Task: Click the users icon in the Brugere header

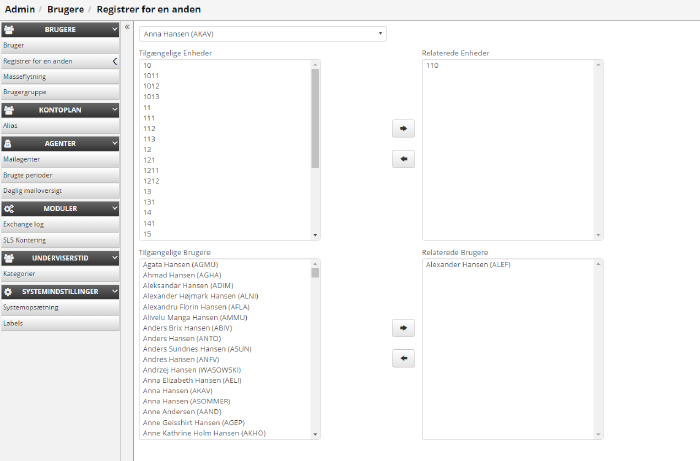Action: point(9,29)
